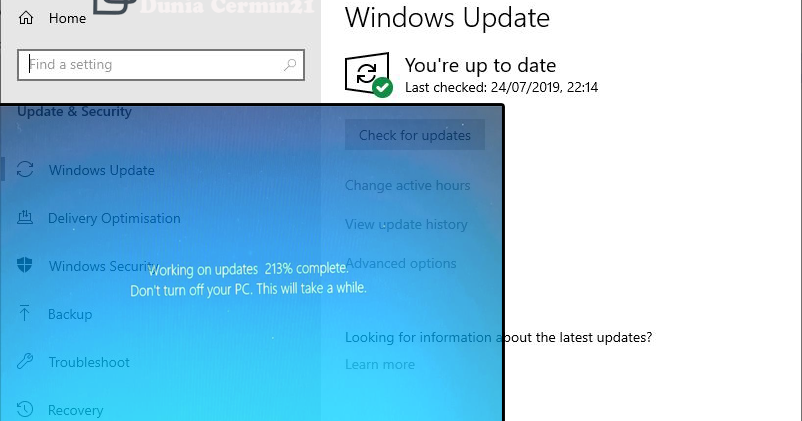
Task: Open Change active hours
Action: [407, 185]
